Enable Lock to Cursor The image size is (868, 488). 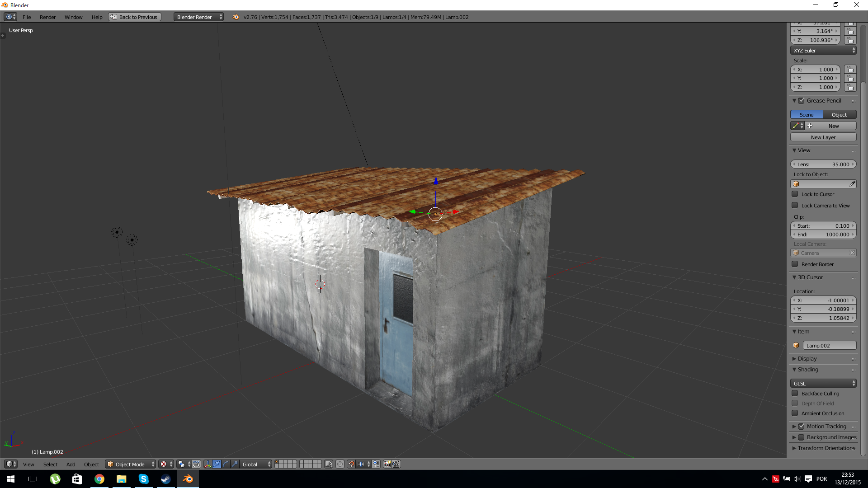coord(795,194)
